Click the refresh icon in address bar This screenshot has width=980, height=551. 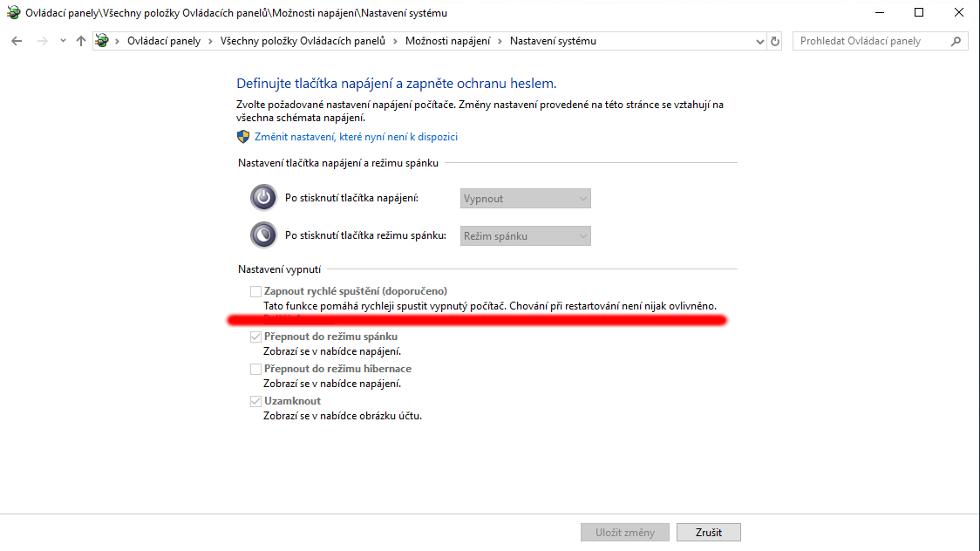point(775,41)
